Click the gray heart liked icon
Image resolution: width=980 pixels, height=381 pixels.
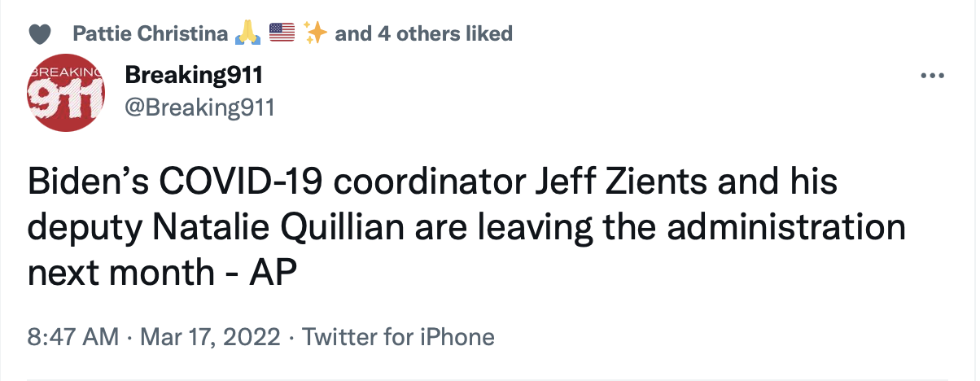pos(40,33)
